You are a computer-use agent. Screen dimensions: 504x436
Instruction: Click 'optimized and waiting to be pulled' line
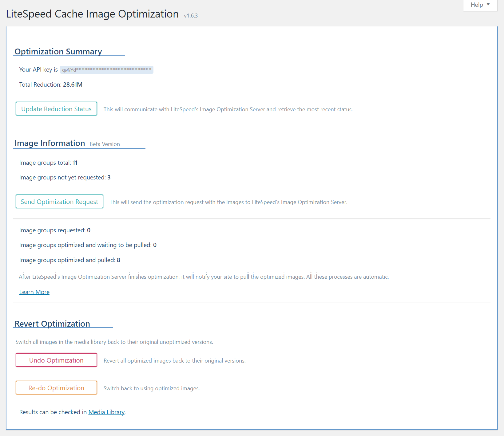click(x=88, y=245)
